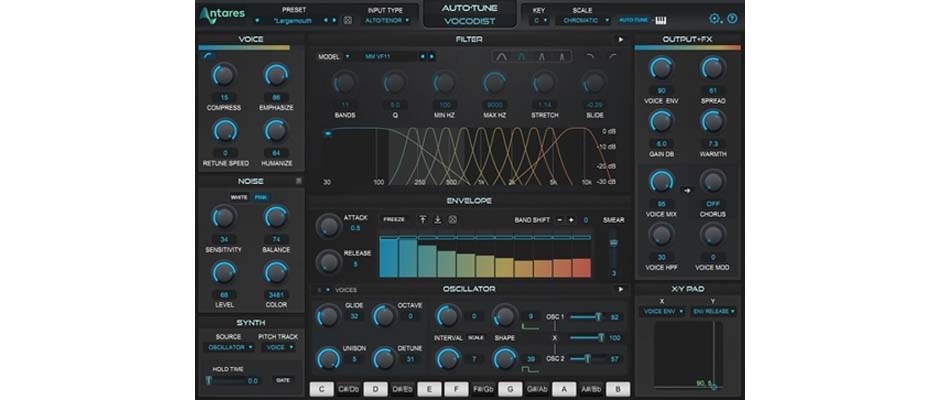Viewport: 940px width, 400px height.
Task: Decrease band shift with minus button
Action: (x=560, y=220)
